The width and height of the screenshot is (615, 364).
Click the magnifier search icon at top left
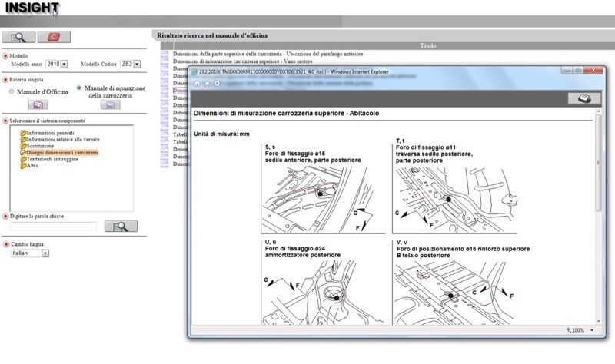(x=18, y=37)
